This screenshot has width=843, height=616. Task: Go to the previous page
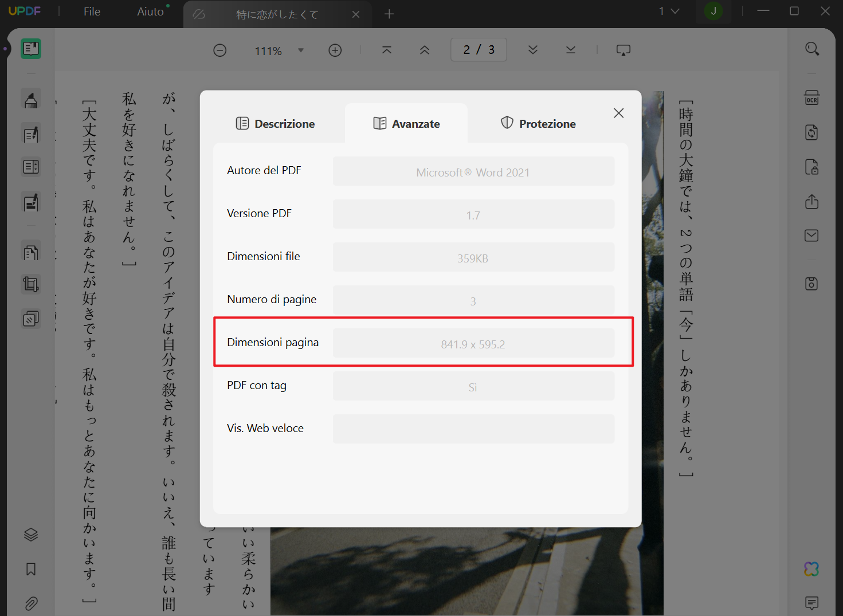coord(425,50)
